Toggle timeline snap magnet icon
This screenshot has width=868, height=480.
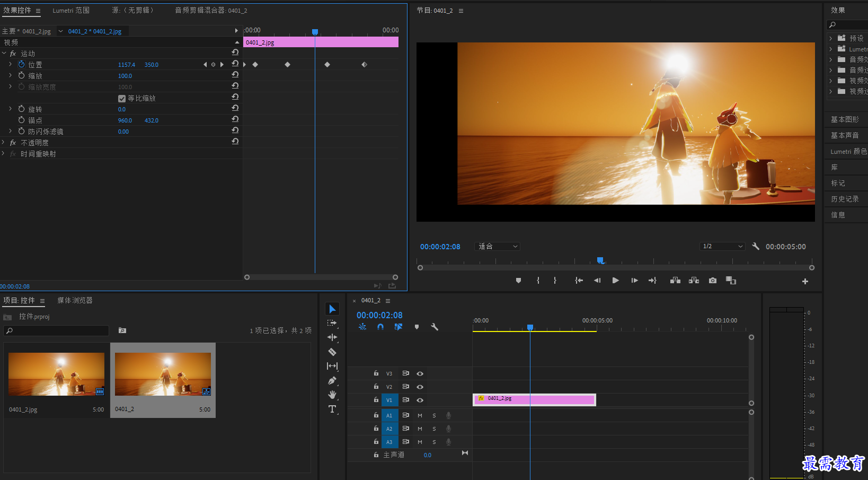[380, 327]
